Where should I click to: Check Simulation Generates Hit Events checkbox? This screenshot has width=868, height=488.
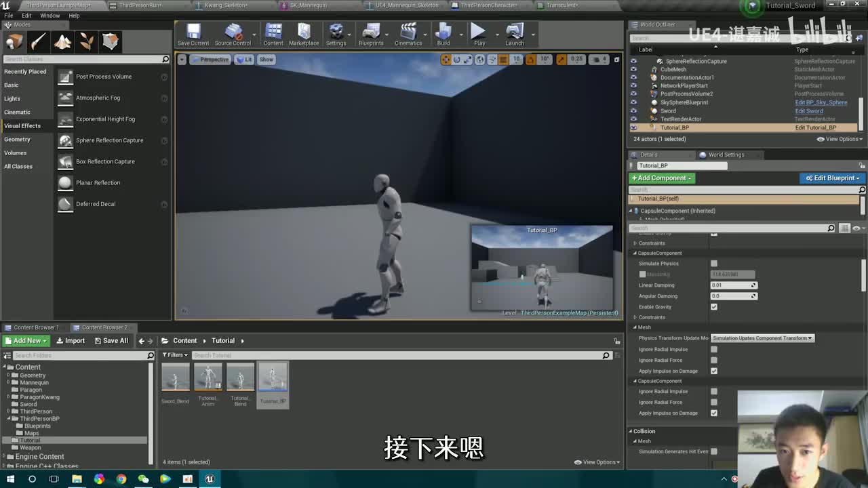(714, 451)
